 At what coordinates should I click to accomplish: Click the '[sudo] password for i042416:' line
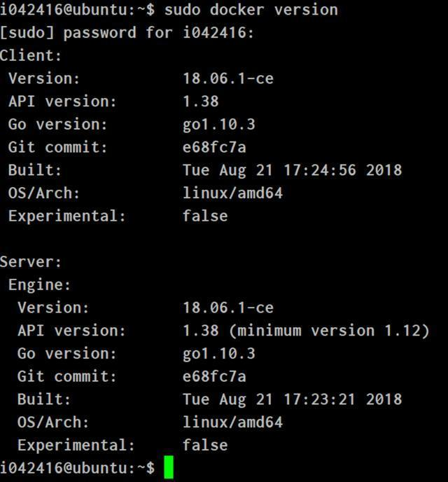[x=127, y=33]
